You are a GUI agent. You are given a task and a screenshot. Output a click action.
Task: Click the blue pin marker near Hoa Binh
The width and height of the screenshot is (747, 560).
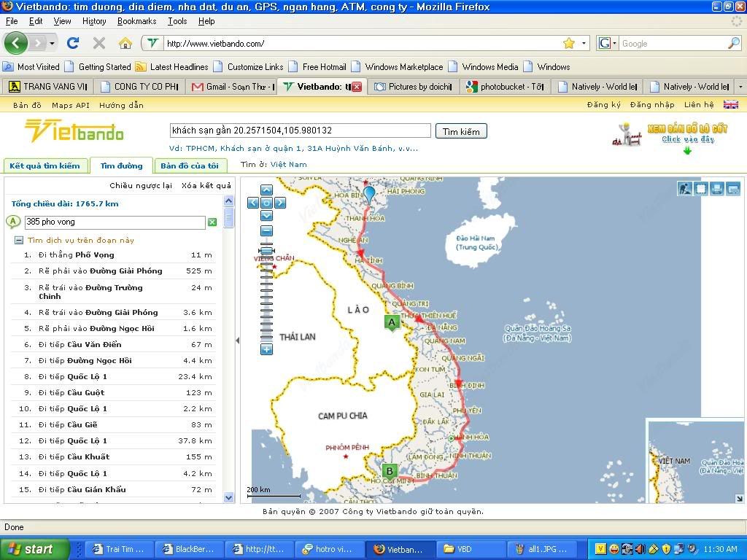[x=369, y=195]
